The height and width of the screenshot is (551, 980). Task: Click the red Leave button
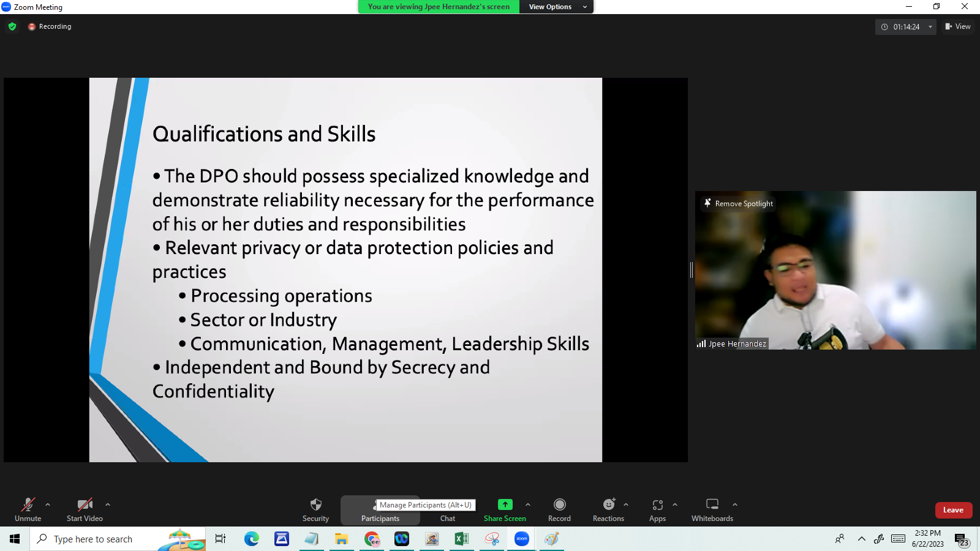pyautogui.click(x=954, y=510)
